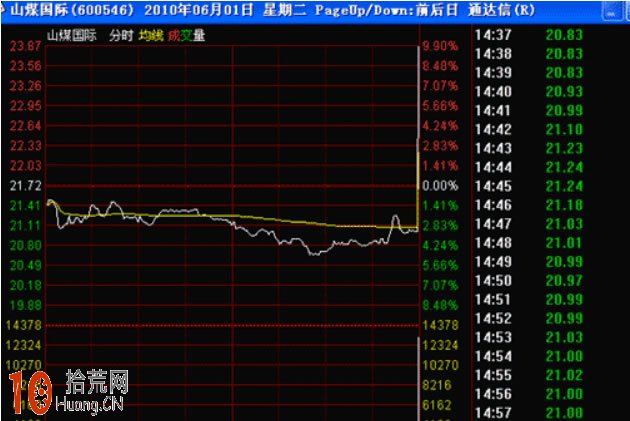Click the 20.49 price axis label
The image size is (630, 421).
point(25,266)
